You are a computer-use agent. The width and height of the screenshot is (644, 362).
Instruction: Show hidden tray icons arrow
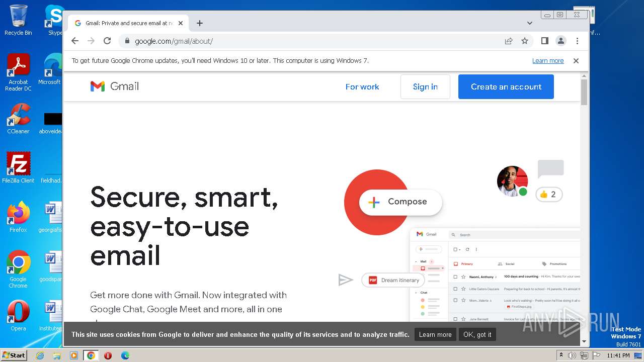[561, 355]
